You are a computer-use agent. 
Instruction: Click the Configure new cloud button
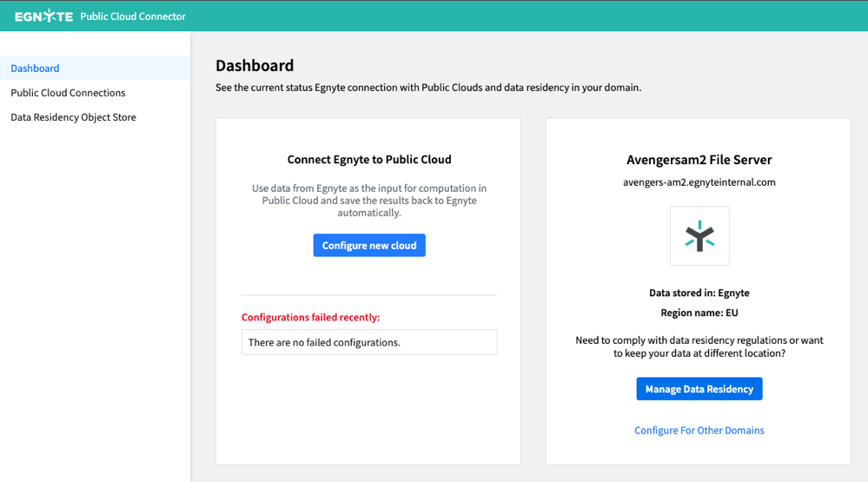pos(369,245)
